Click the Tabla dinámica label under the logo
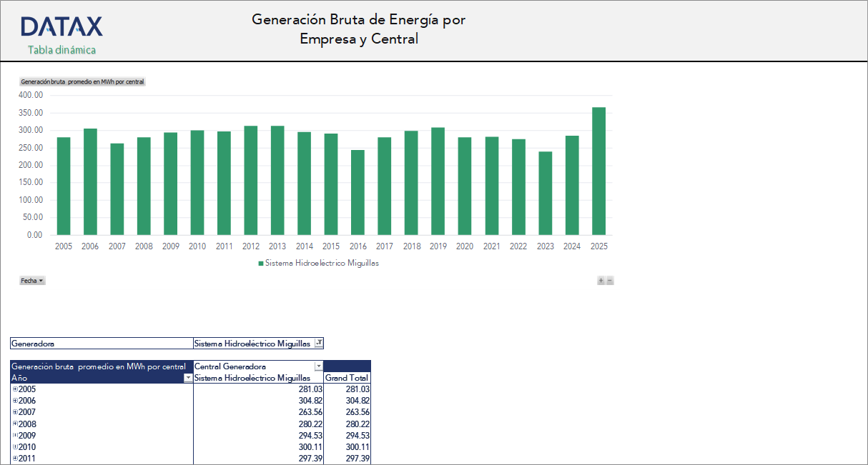Viewport: 868px width, 465px height. click(x=61, y=51)
